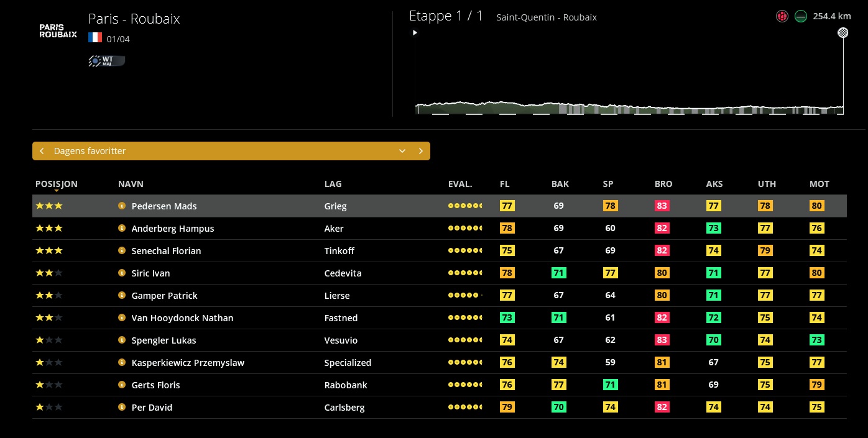Click the checkered finish flag marker

click(x=843, y=32)
